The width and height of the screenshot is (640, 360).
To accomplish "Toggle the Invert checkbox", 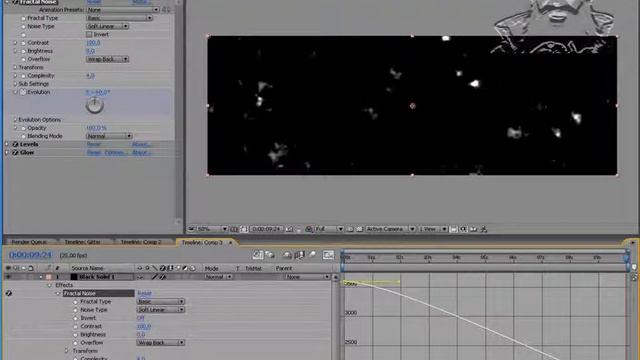I will (x=89, y=35).
